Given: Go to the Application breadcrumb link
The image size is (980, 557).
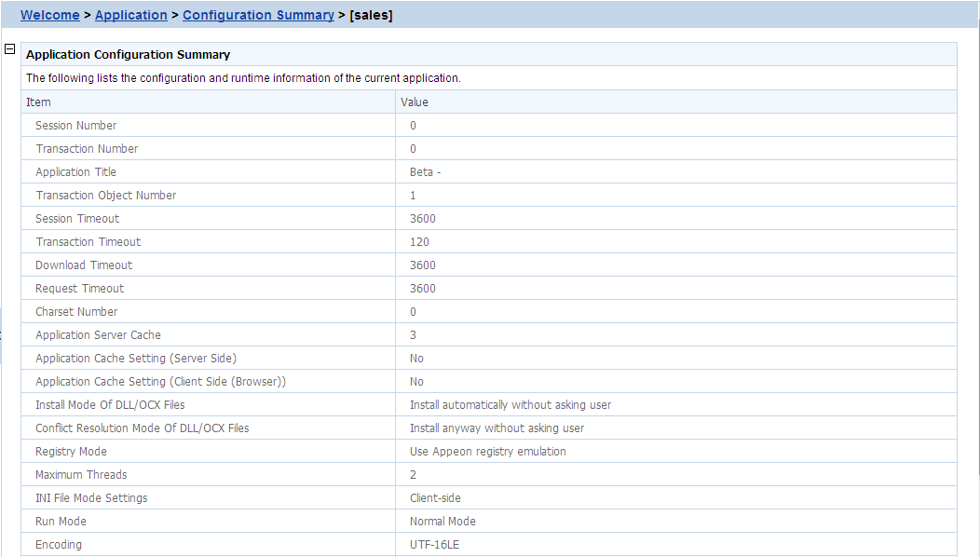Looking at the screenshot, I should [x=131, y=15].
